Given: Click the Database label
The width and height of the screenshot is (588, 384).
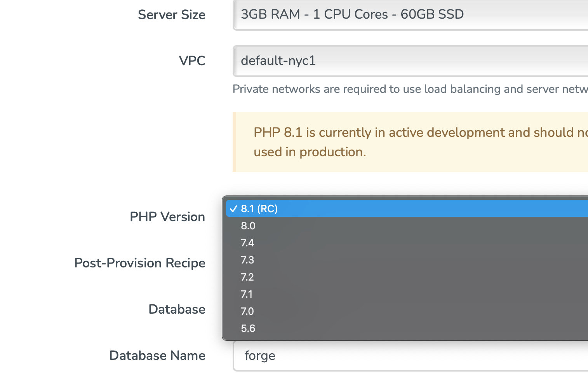Looking at the screenshot, I should click(x=177, y=309).
